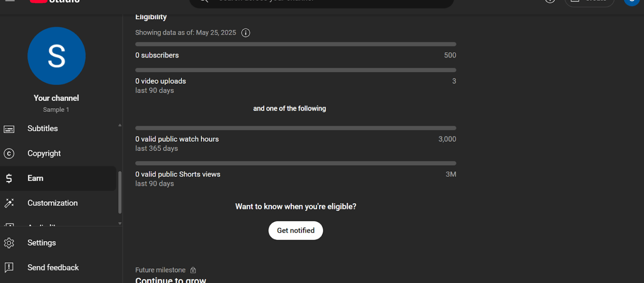Click the lock icon next to Future milestone
Image resolution: width=644 pixels, height=283 pixels.
tap(193, 270)
